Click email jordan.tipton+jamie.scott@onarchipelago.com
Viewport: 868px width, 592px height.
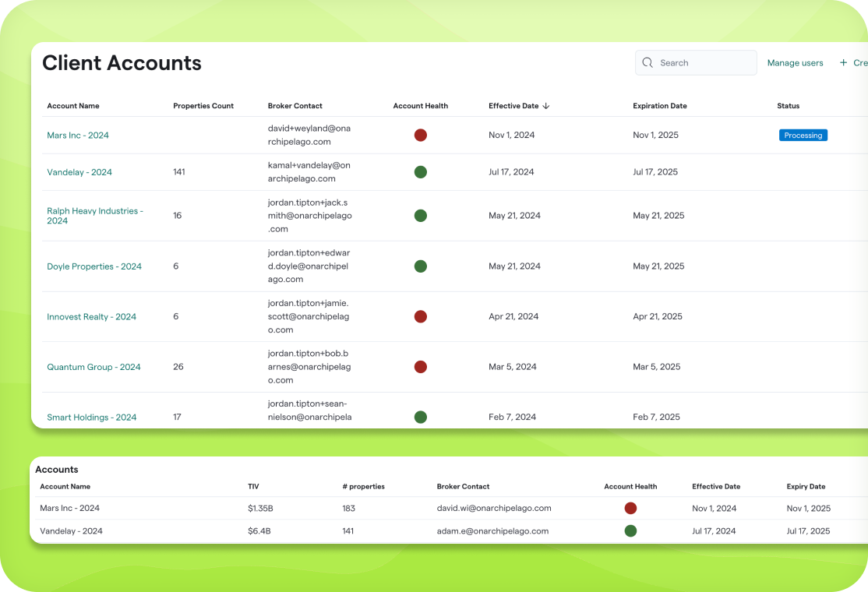309,316
